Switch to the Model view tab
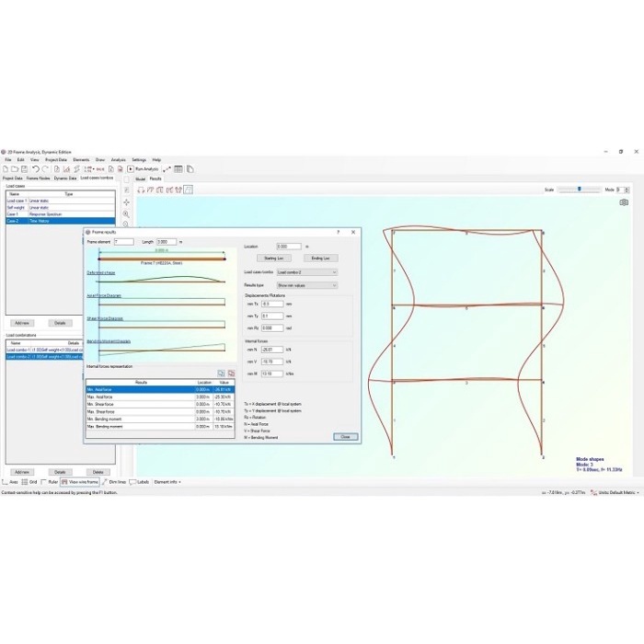Viewport: 644px width, 644px height. point(141,179)
